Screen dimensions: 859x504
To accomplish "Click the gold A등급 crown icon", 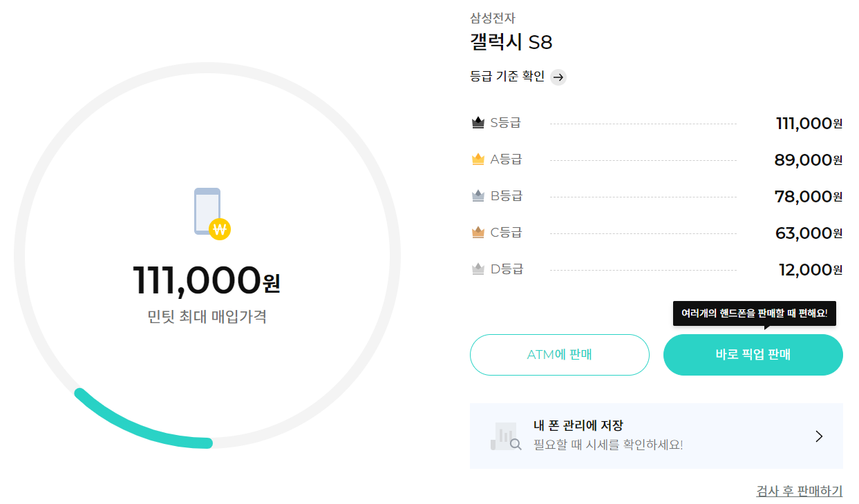I will coord(478,159).
